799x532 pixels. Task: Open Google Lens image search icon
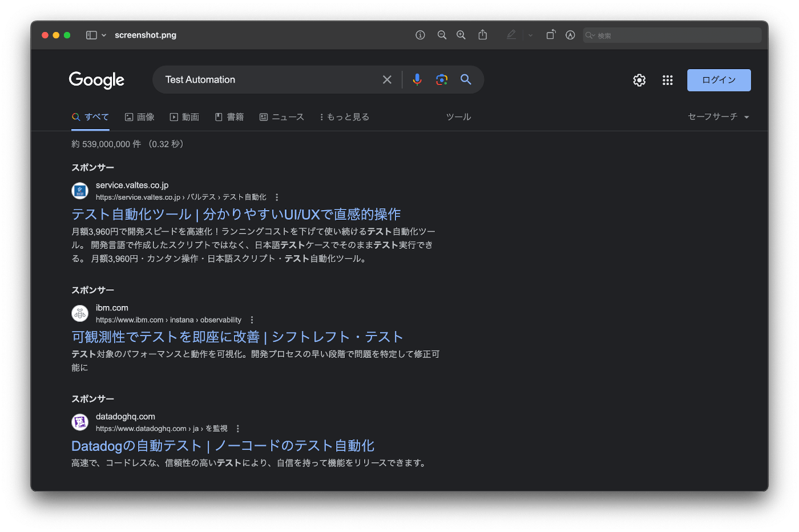(x=442, y=80)
